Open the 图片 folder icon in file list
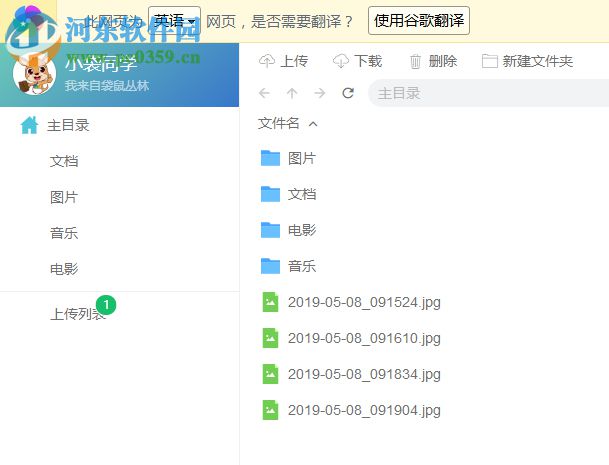 [x=270, y=158]
